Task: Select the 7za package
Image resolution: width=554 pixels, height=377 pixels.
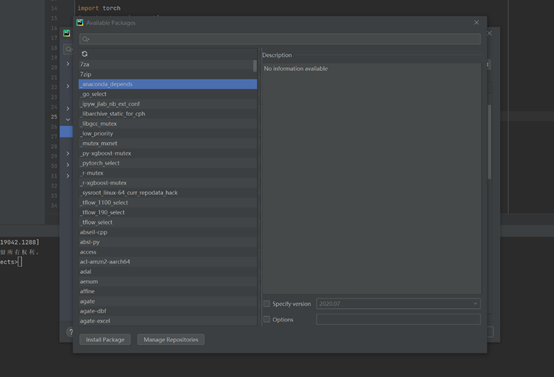Action: [x=166, y=64]
